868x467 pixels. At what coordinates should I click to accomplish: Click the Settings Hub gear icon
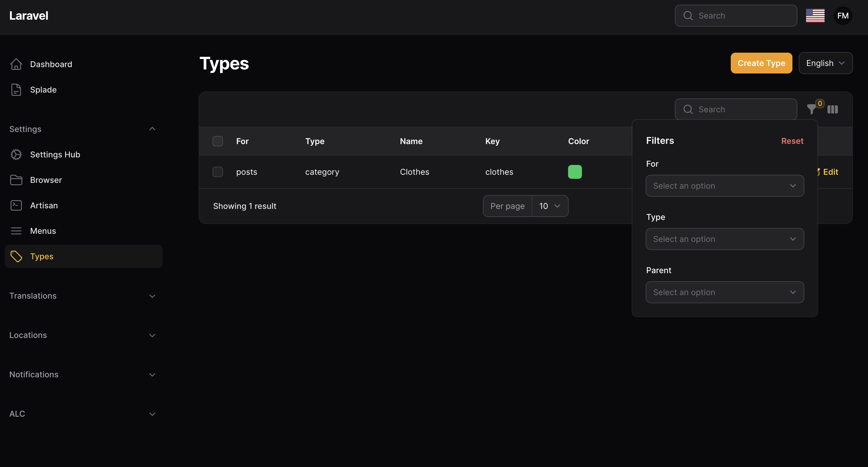click(16, 155)
